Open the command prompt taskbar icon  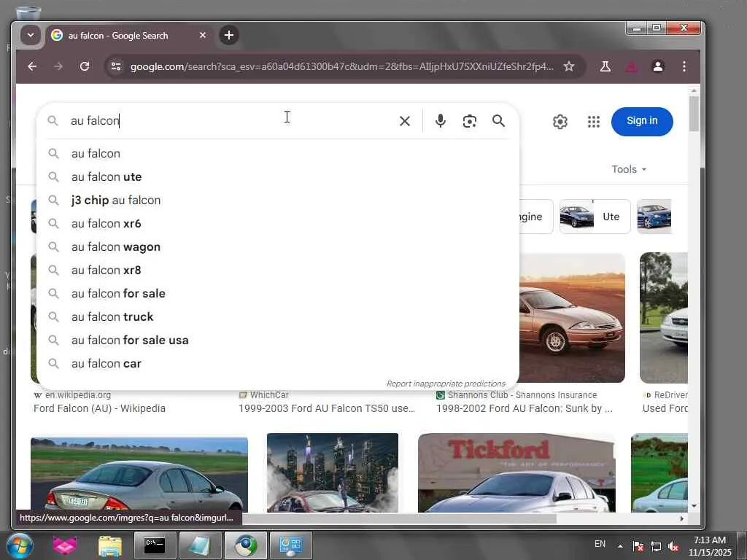(x=155, y=545)
